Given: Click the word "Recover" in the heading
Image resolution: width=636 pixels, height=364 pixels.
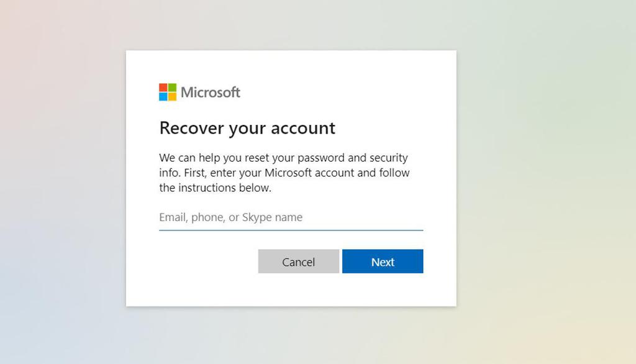Looking at the screenshot, I should pyautogui.click(x=191, y=128).
